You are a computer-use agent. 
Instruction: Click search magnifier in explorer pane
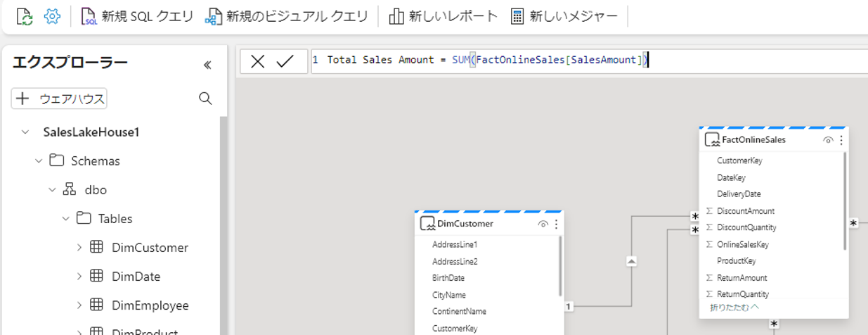[205, 99]
